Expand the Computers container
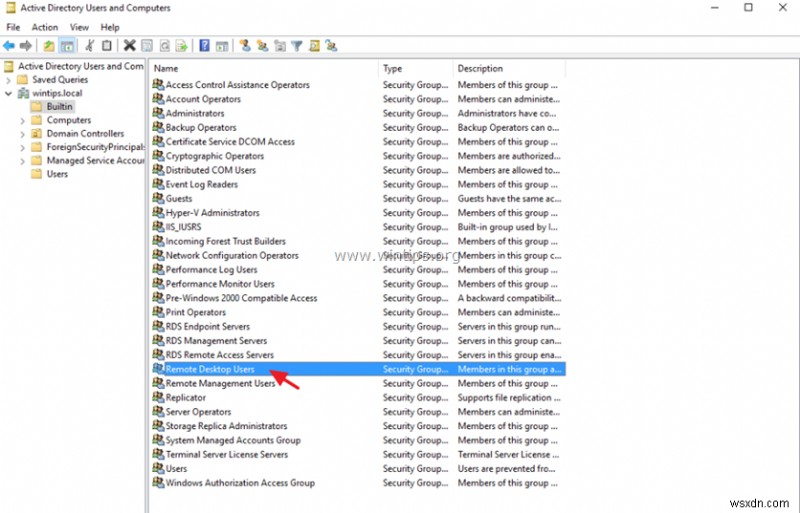This screenshot has width=800, height=513. 22,120
